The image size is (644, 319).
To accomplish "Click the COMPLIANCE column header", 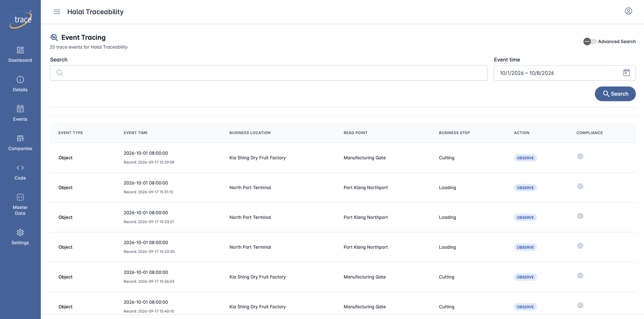I will pyautogui.click(x=590, y=133).
